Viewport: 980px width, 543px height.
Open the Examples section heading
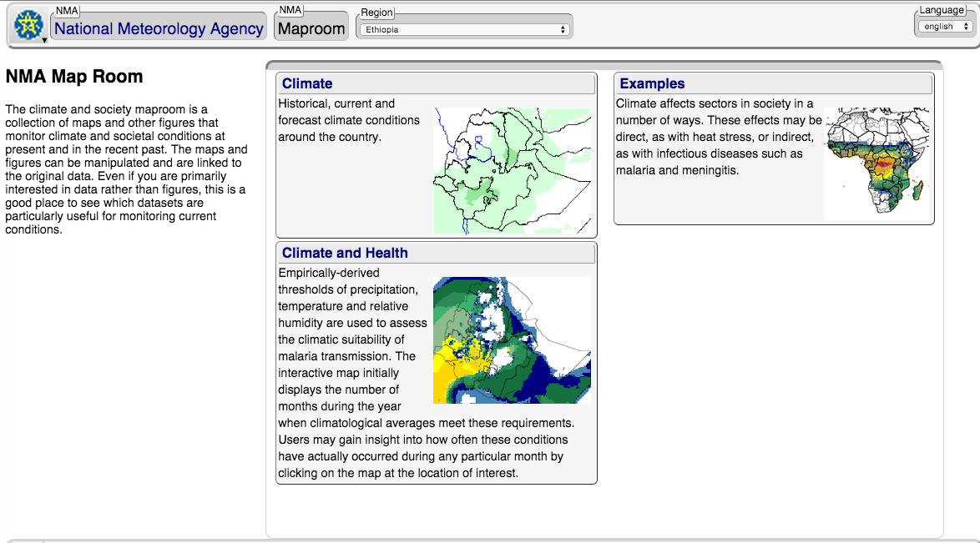(652, 83)
